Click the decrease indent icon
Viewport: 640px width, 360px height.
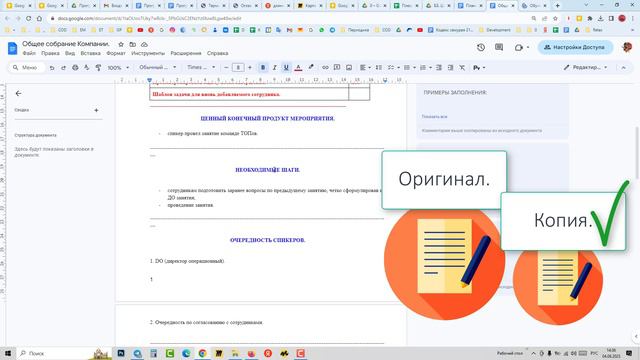439,68
